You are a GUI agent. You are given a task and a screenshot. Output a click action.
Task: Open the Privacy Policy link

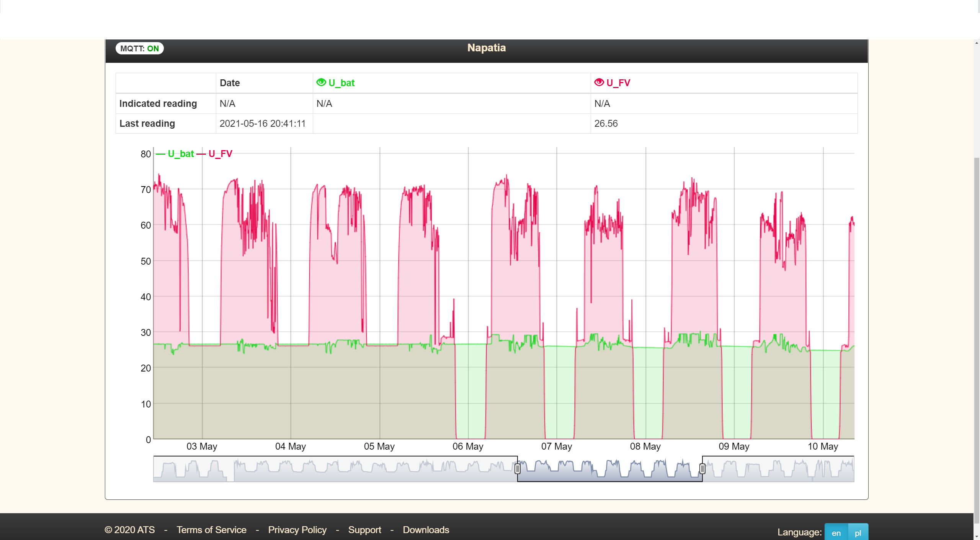coord(297,530)
